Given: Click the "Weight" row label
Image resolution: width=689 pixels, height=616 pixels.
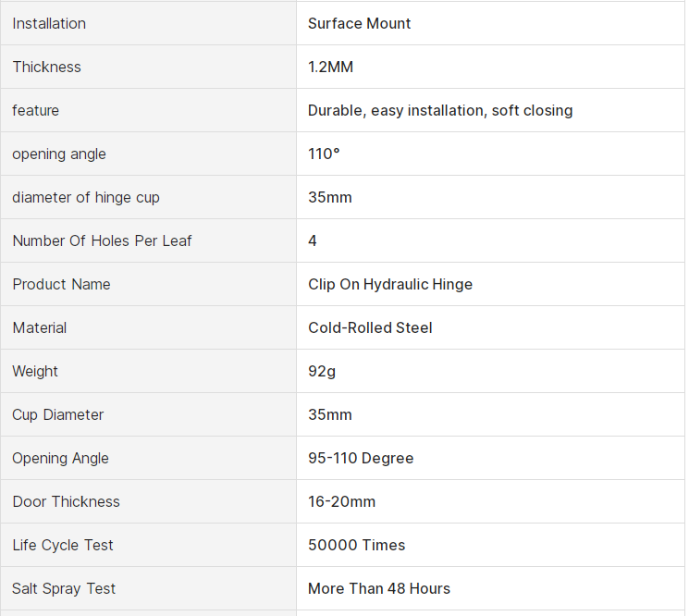Looking at the screenshot, I should (35, 371).
